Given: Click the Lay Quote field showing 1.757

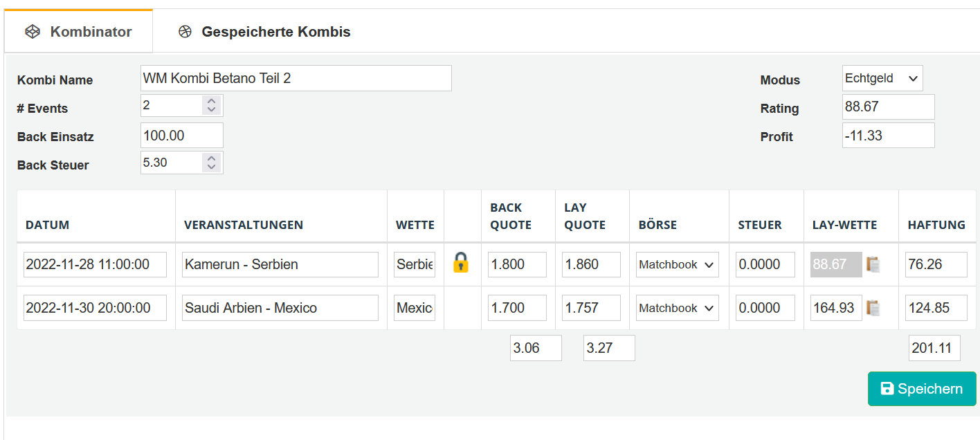Looking at the screenshot, I should (591, 308).
